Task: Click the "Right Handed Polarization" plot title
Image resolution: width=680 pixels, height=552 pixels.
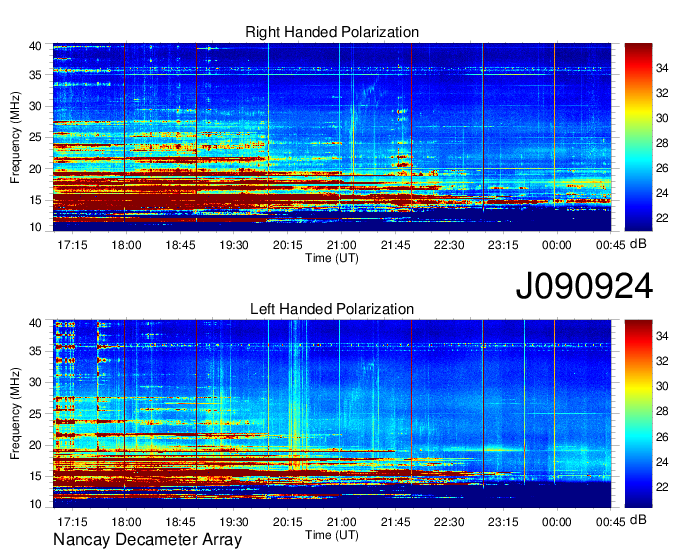Action: [332, 32]
